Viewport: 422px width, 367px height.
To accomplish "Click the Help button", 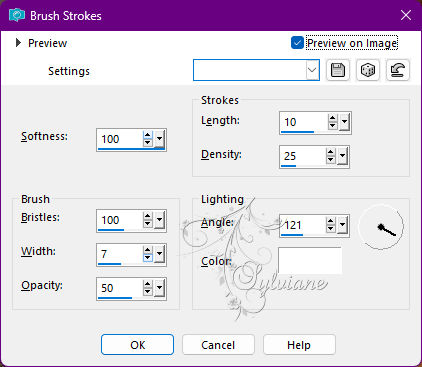I will 299,345.
